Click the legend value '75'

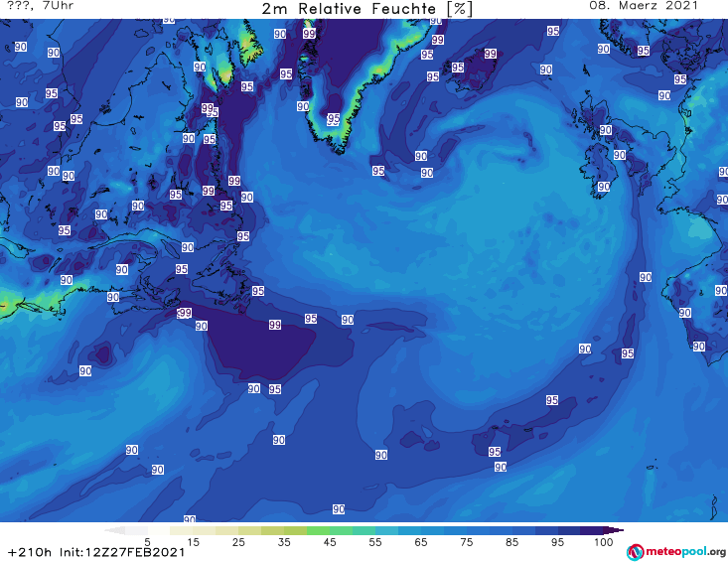click(467, 542)
